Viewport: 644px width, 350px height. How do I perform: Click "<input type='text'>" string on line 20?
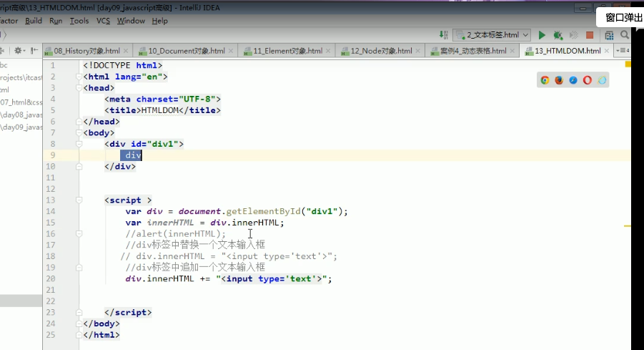272,279
